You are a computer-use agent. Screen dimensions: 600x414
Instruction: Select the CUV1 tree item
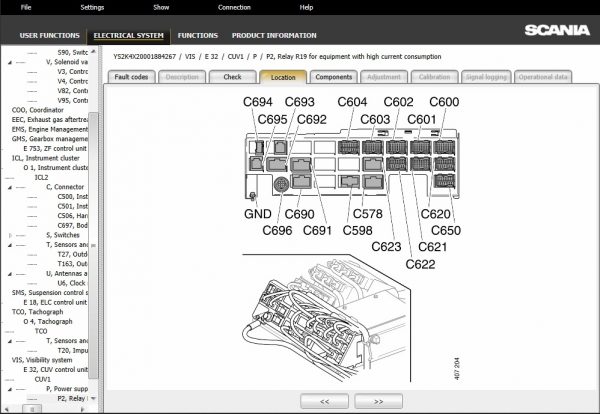[42, 379]
